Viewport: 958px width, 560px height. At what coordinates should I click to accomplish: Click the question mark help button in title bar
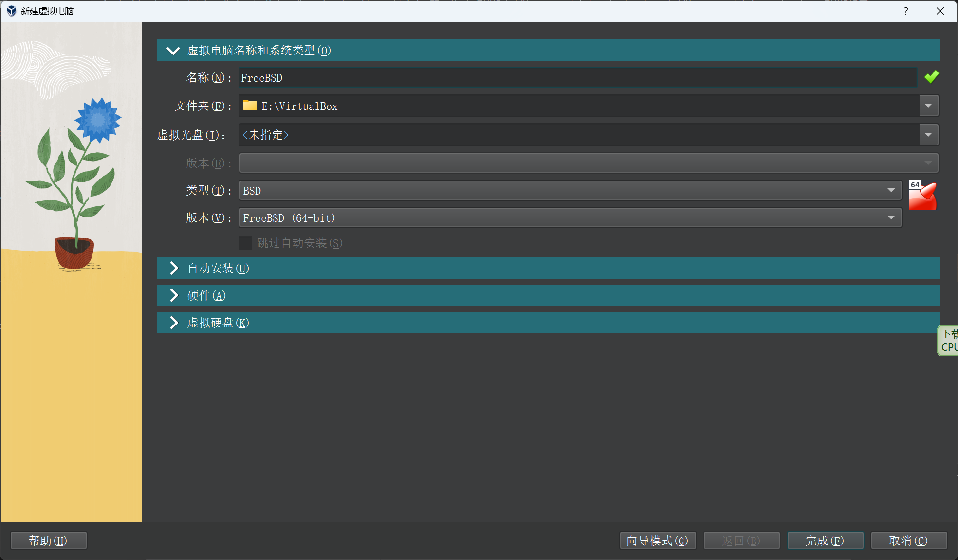point(906,11)
